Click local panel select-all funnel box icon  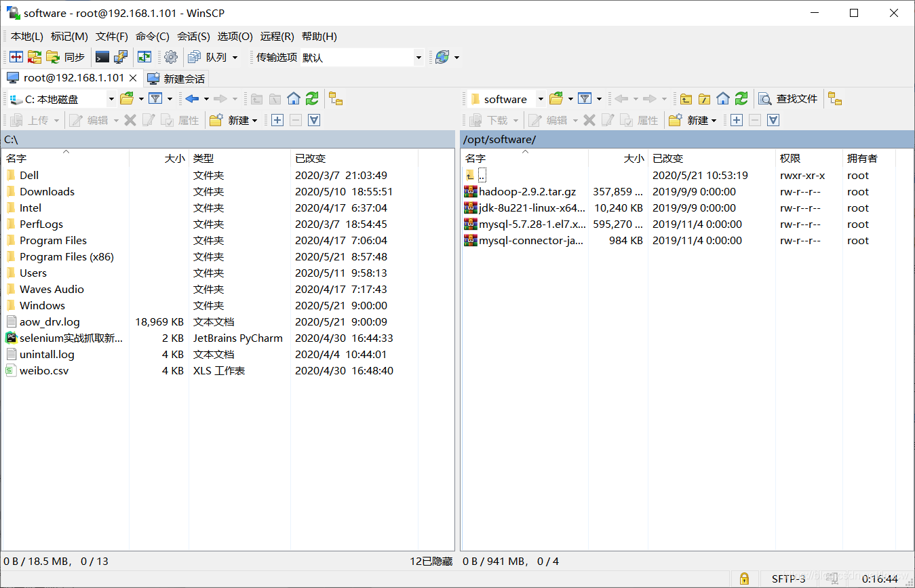(x=314, y=120)
